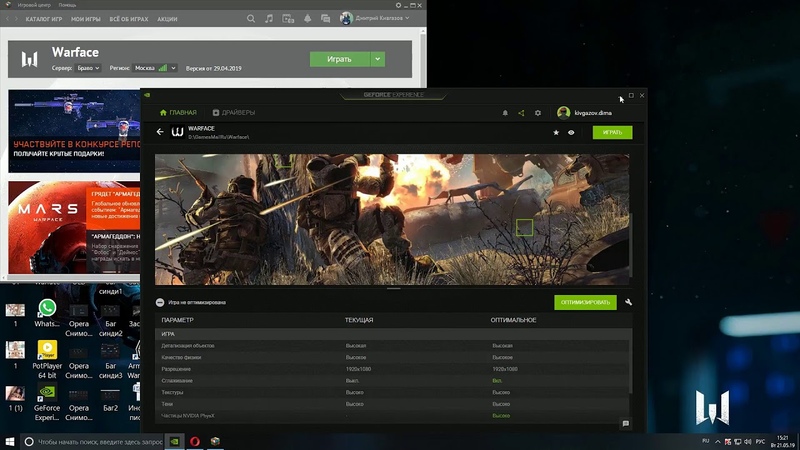Image resolution: width=800 pixels, height=450 pixels.
Task: Click Opera icon on the taskbar
Action: pyautogui.click(x=195, y=441)
